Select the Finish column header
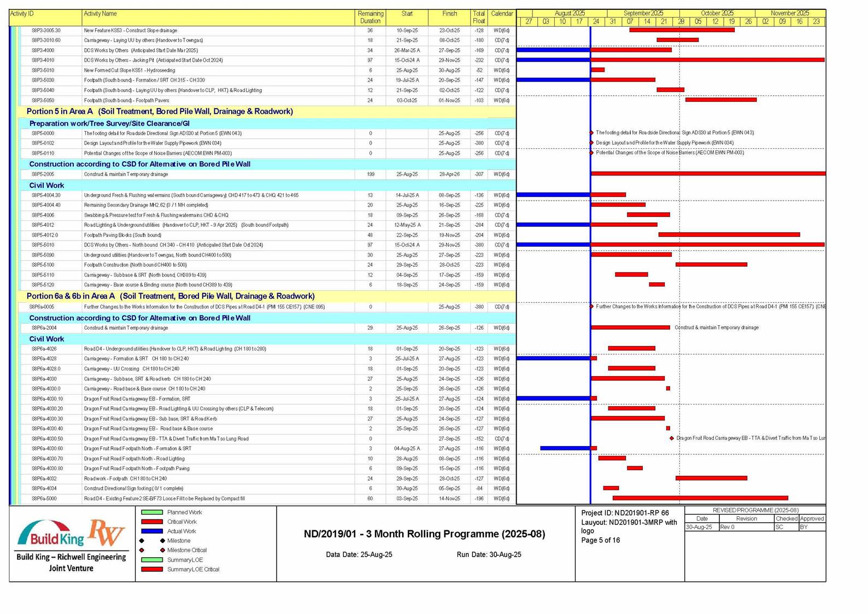This screenshot has height=614, width=868. click(449, 17)
